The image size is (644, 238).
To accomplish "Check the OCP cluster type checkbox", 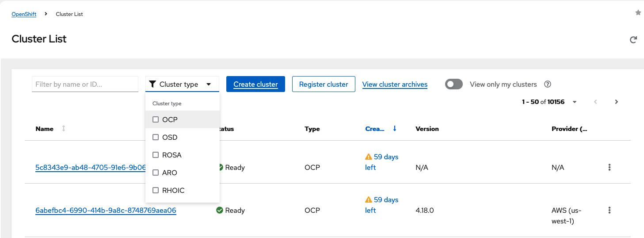I will coord(156,119).
